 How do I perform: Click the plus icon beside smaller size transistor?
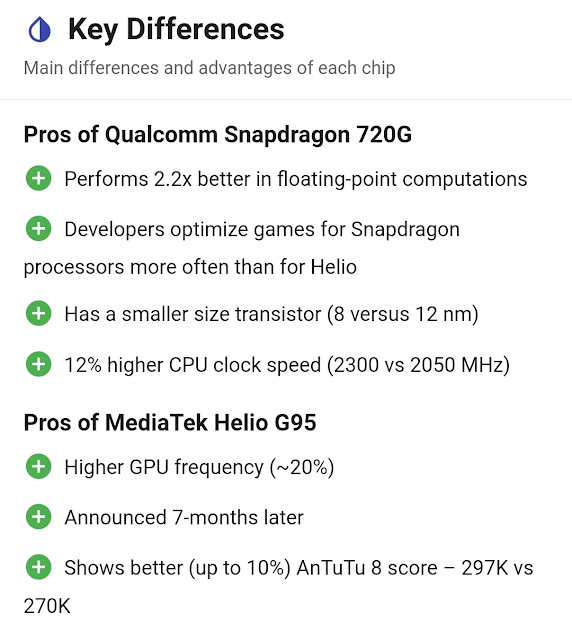point(39,313)
